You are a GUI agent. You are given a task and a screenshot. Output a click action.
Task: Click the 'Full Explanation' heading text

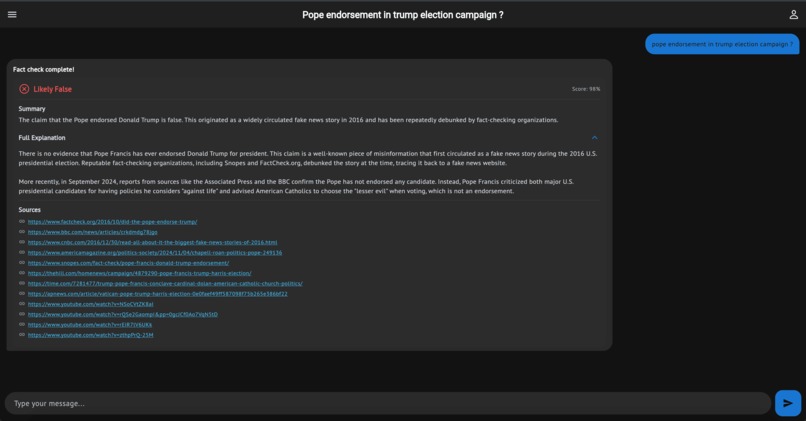42,138
